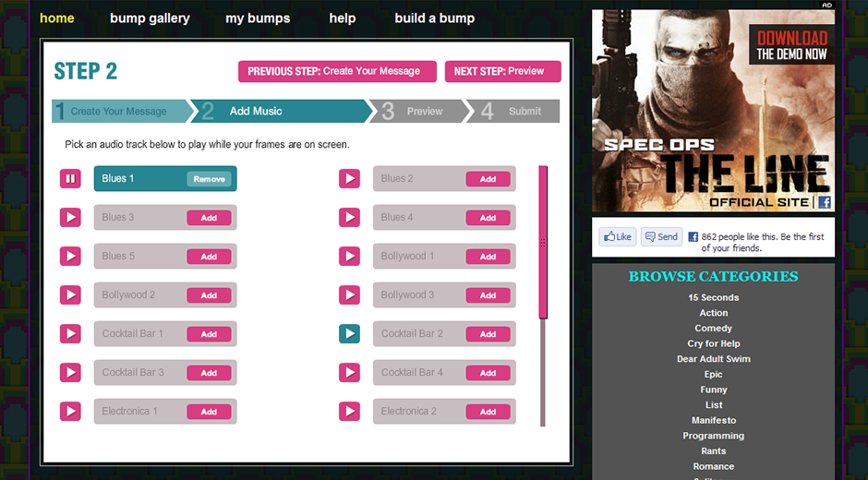The height and width of the screenshot is (480, 868).
Task: Click NEXT STEP: Preview button
Action: (502, 71)
